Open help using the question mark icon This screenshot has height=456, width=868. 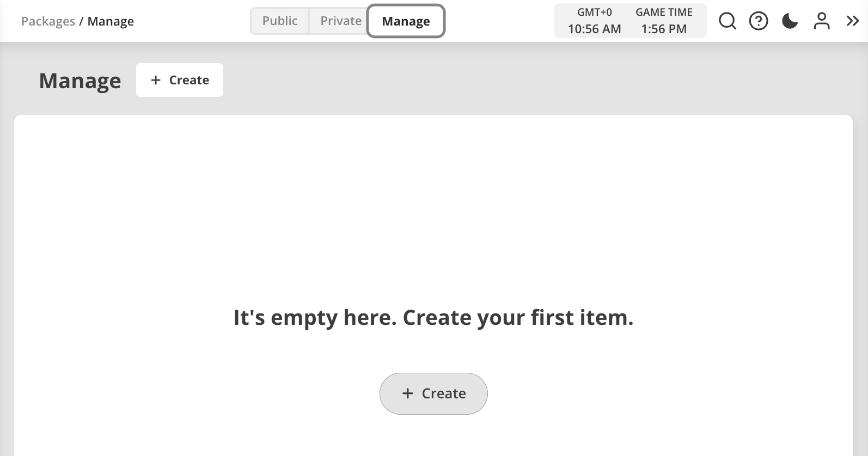click(x=758, y=21)
